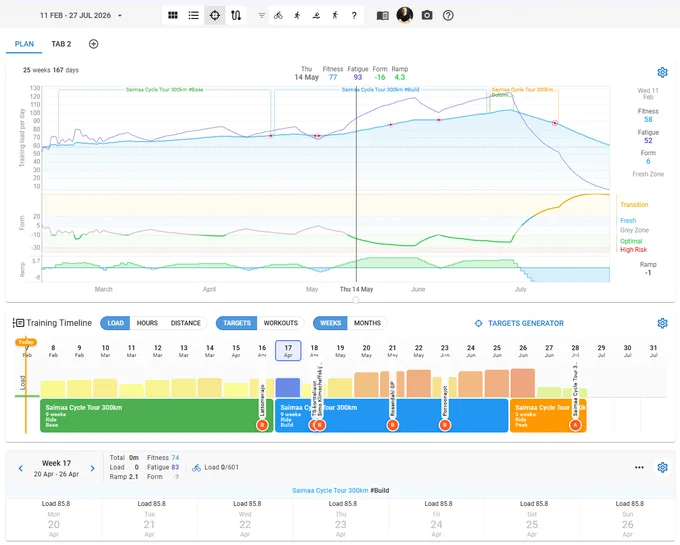Toggle timeline to MONTHS
This screenshot has width=680, height=545.
(367, 323)
